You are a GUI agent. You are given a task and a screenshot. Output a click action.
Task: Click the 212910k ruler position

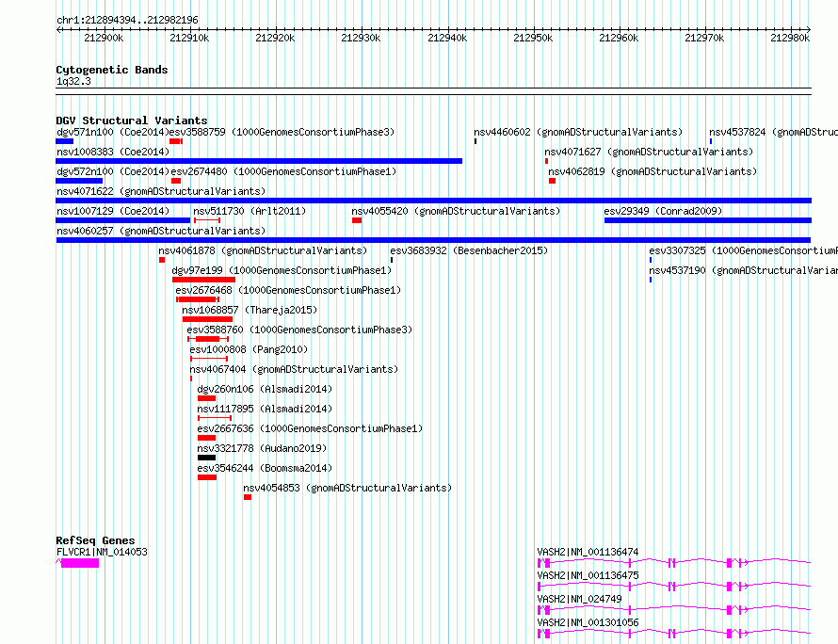tap(189, 38)
